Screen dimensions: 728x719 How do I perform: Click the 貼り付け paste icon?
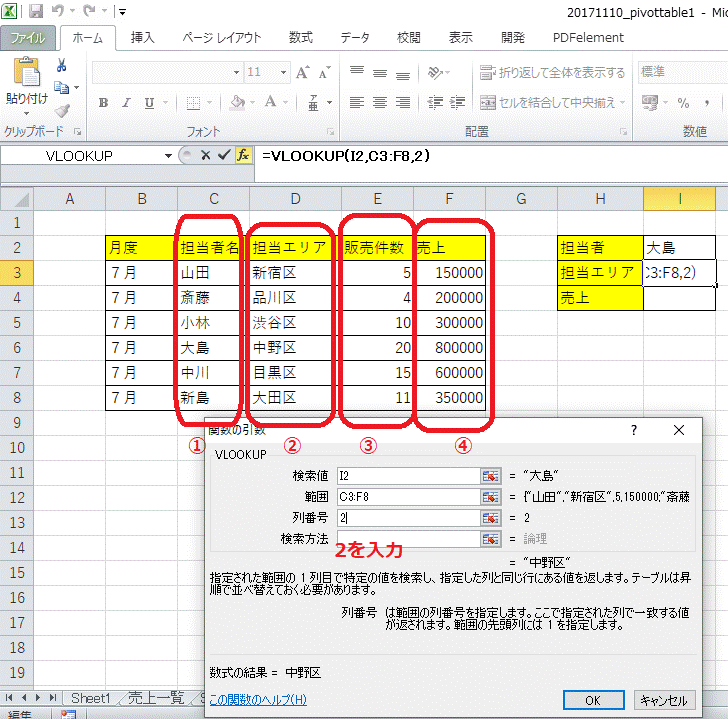[26, 80]
